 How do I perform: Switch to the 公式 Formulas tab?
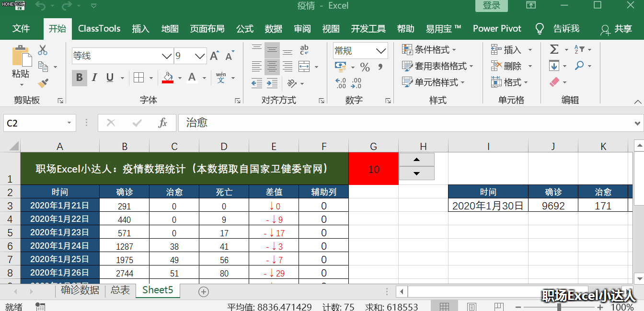245,29
